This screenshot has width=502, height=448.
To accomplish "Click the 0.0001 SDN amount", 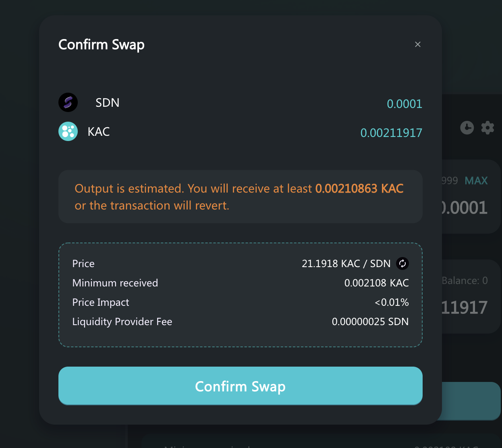I will click(405, 104).
